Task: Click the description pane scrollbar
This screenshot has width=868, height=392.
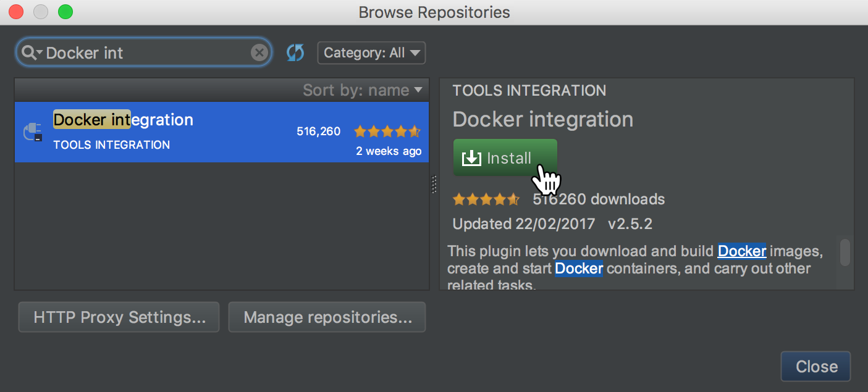Action: point(845,252)
